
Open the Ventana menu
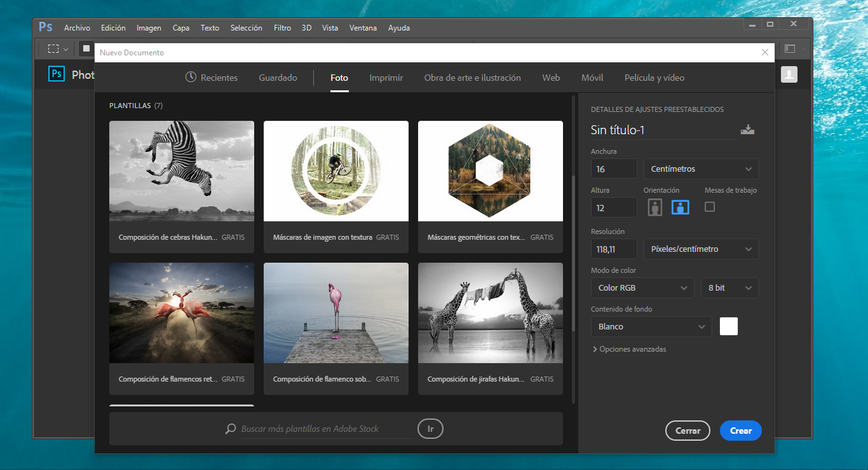pyautogui.click(x=363, y=28)
